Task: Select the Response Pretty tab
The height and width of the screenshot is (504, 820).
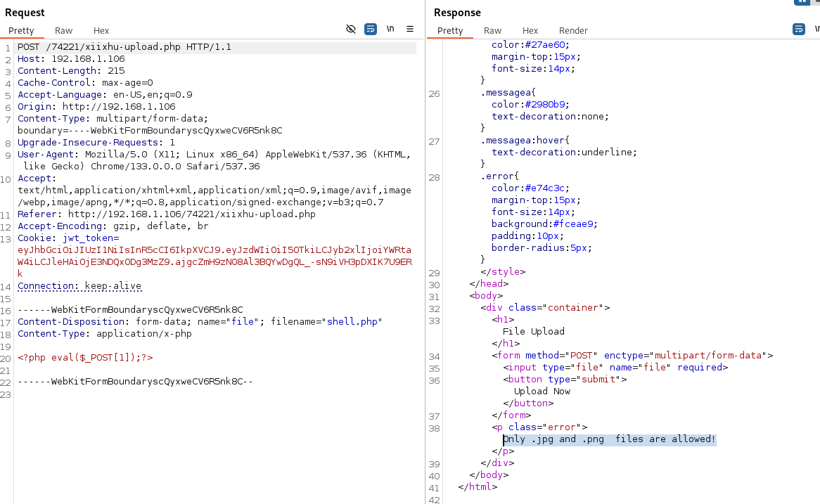Action: [450, 31]
